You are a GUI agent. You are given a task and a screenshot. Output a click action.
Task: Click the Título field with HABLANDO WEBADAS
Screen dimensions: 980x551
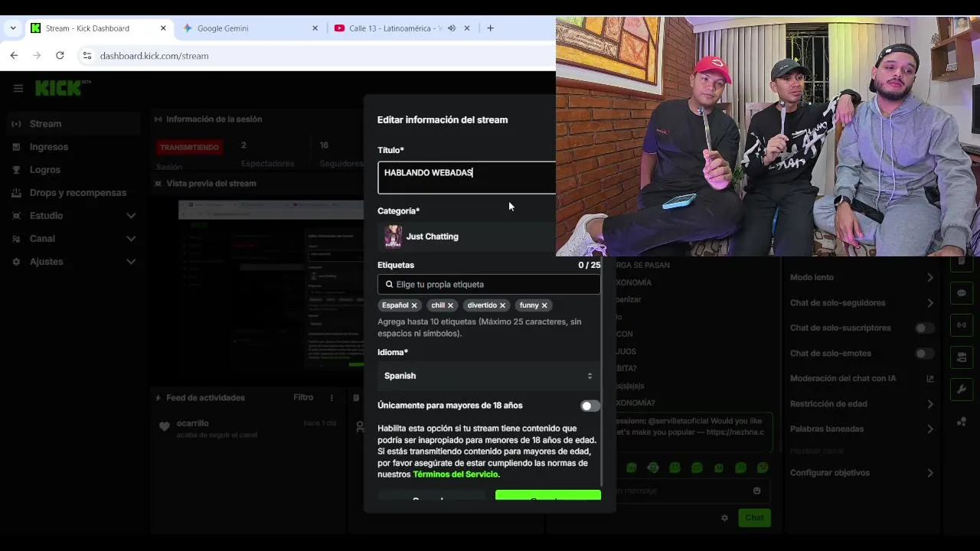(467, 178)
